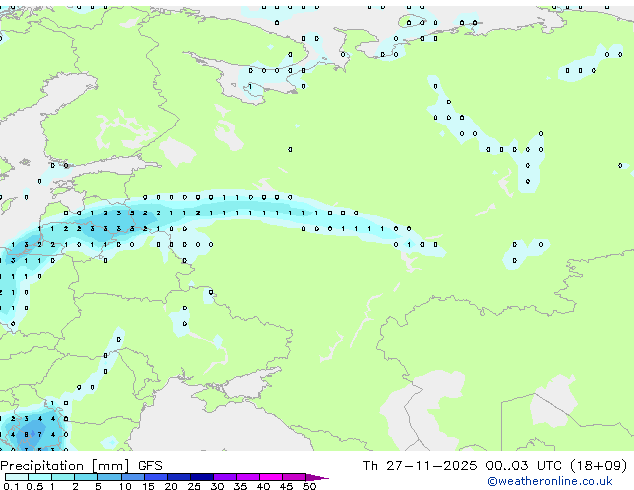Pick the 2–5 mm legend color swatch
Viewport: 634px width, 490px height.
(86, 477)
